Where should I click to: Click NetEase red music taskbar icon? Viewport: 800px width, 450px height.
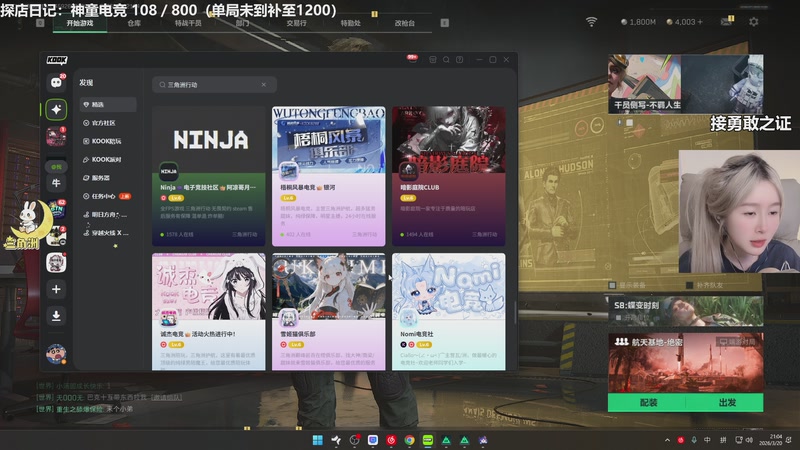coord(391,440)
